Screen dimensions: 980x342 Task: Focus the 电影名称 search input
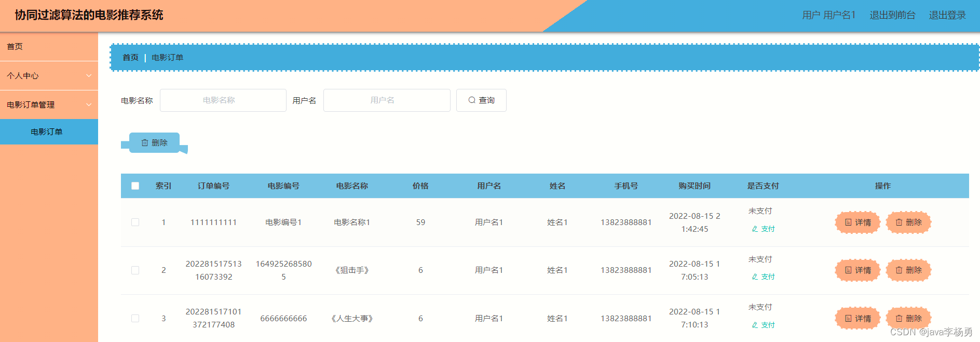(223, 100)
